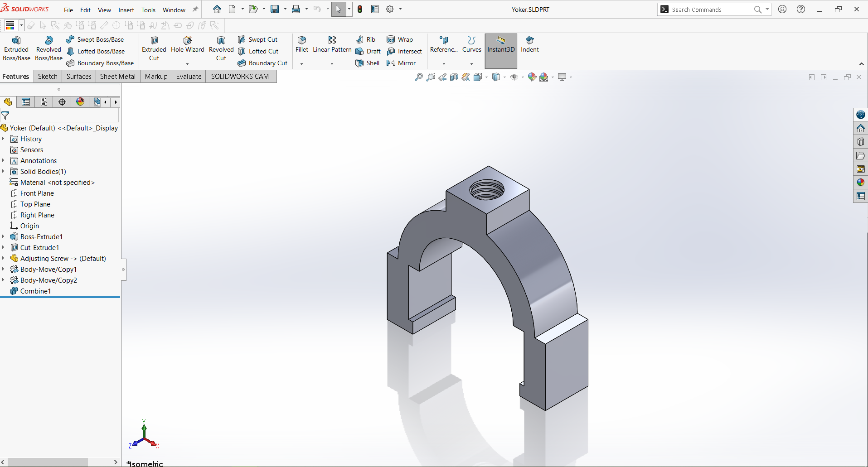Select the Mirror feature

401,63
